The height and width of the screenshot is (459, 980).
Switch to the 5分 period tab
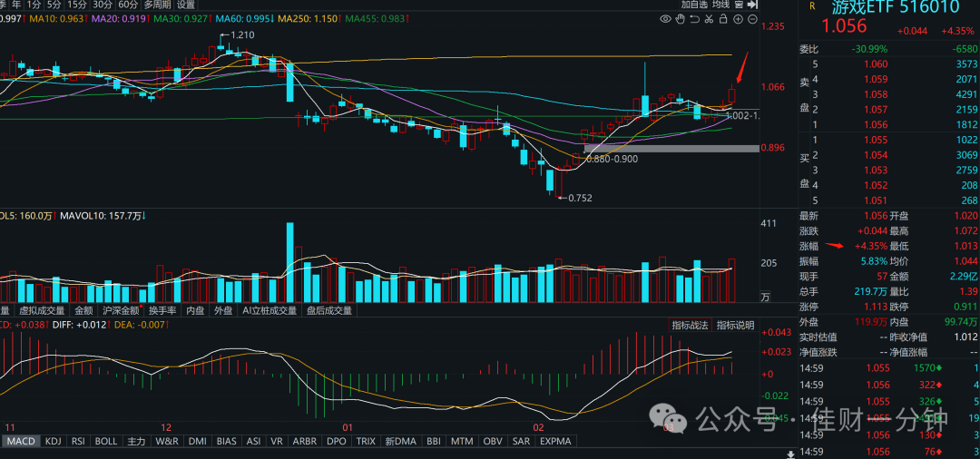tap(54, 5)
